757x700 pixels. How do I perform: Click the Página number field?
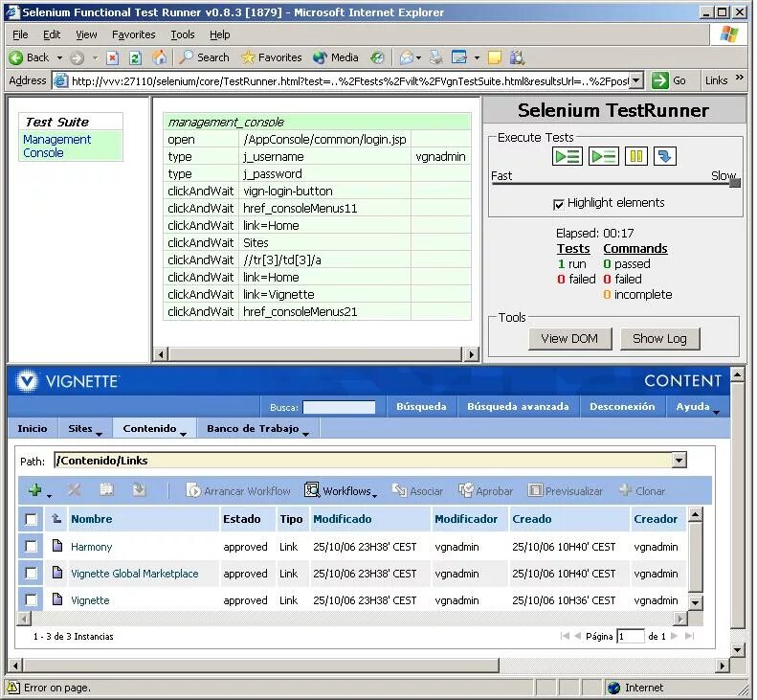[x=631, y=636]
